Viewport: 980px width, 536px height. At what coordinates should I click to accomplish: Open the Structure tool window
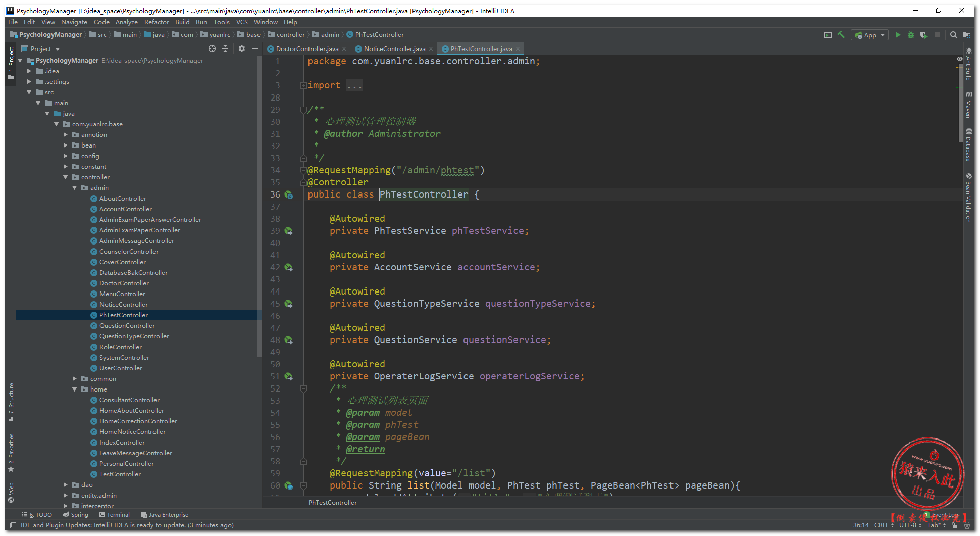(x=11, y=402)
